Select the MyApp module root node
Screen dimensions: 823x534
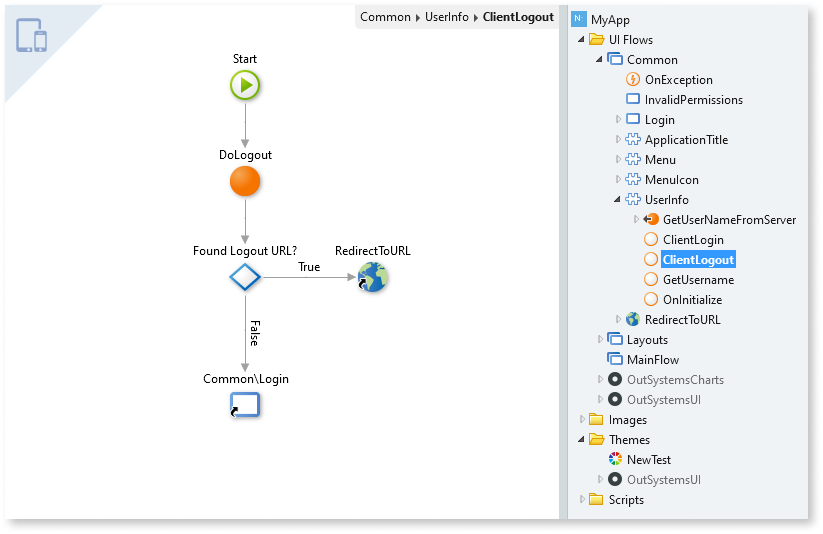(x=610, y=19)
